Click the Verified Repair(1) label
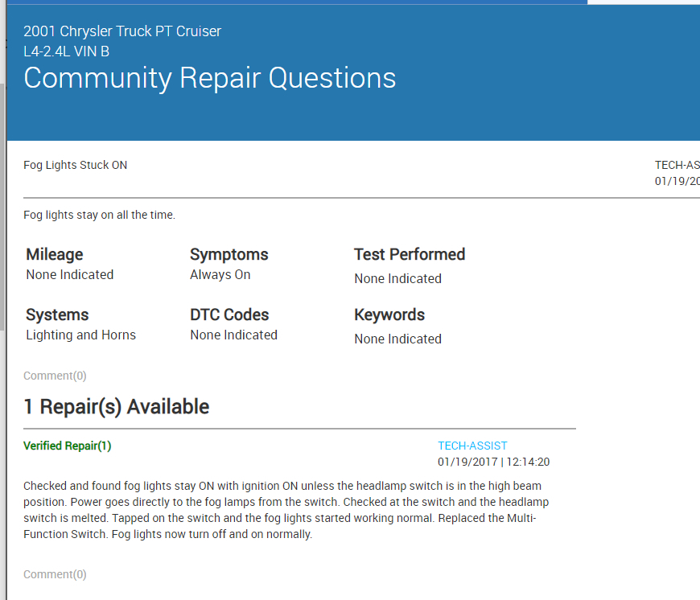 (x=68, y=446)
